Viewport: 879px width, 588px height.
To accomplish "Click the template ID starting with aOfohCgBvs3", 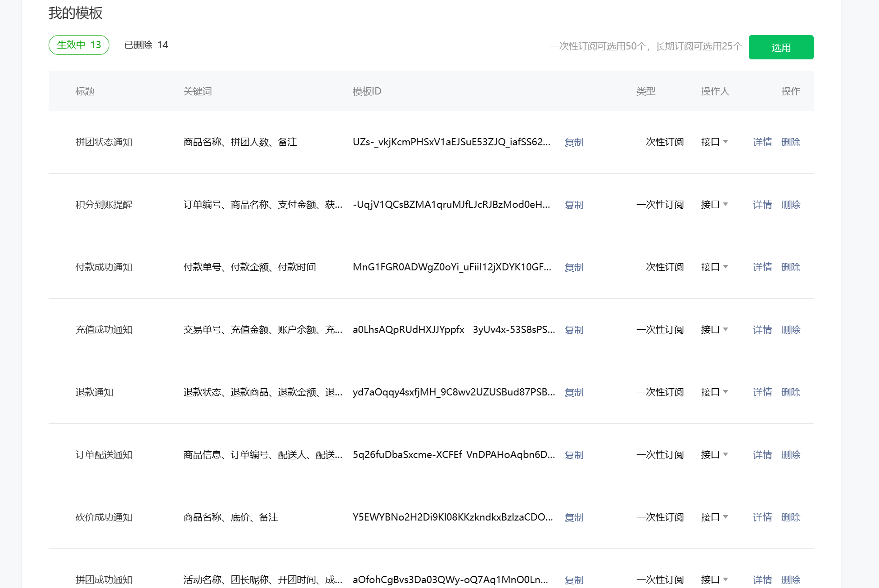I will tap(451, 580).
